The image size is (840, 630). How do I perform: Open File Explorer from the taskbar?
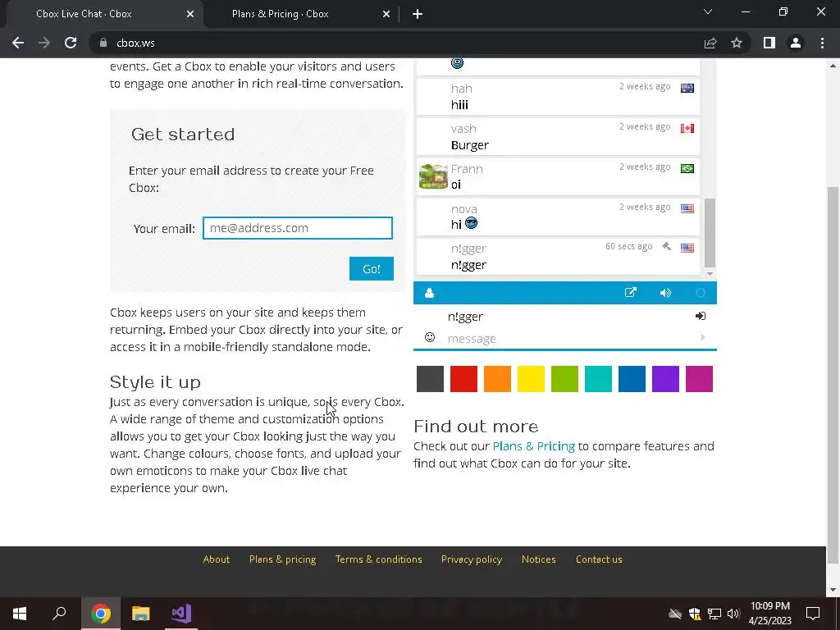coord(141,614)
